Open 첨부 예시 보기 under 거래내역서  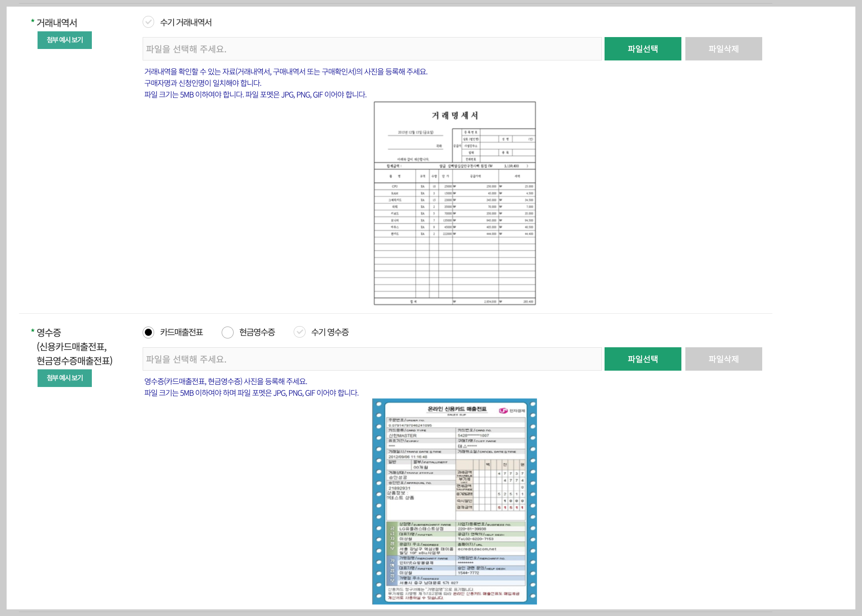pyautogui.click(x=64, y=40)
